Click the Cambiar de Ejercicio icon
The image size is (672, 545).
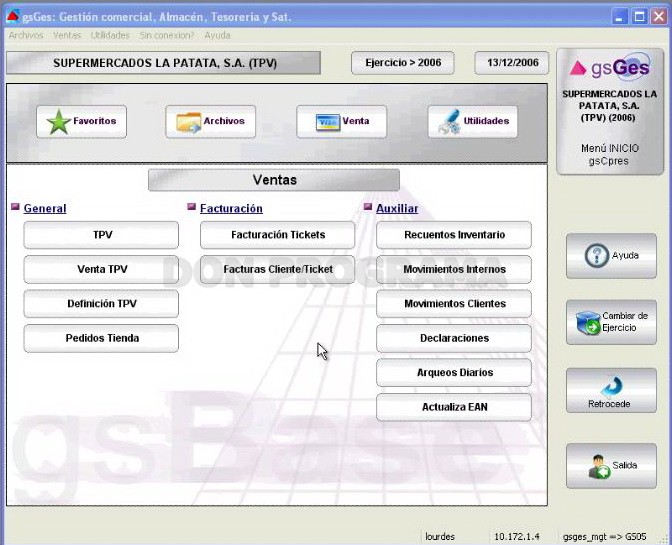pyautogui.click(x=588, y=323)
